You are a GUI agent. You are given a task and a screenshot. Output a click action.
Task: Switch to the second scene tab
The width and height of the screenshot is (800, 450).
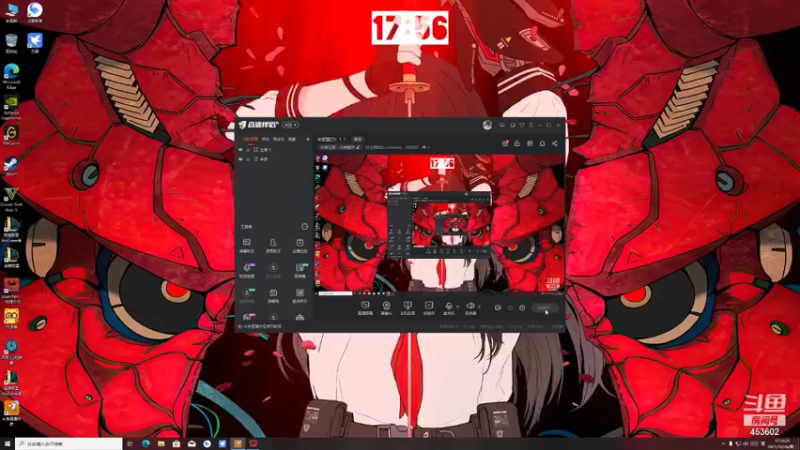(266, 139)
